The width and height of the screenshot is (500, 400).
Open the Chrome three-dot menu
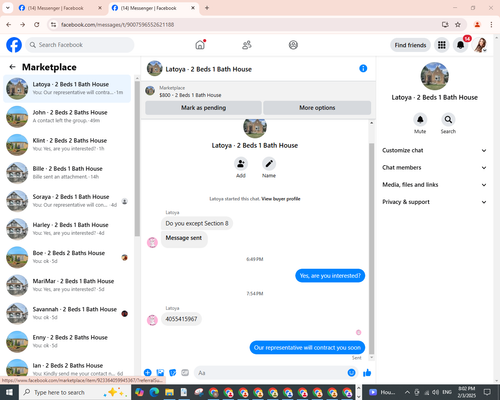tap(491, 24)
